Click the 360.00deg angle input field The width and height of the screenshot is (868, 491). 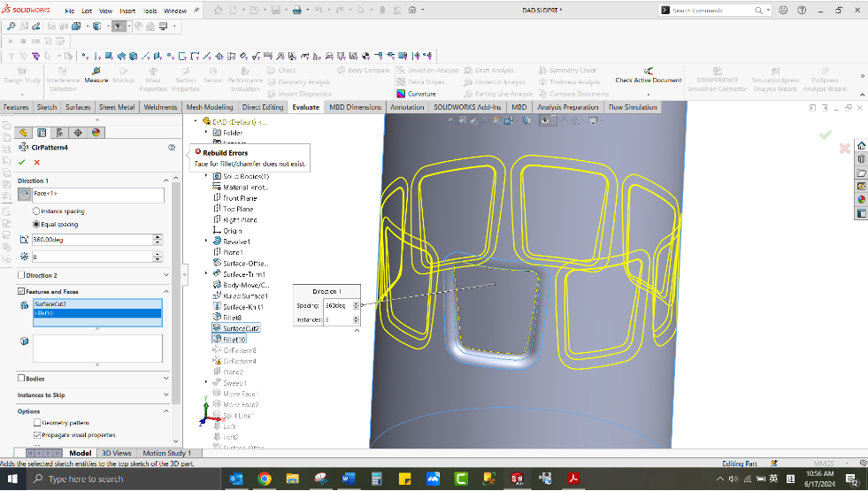coord(92,240)
